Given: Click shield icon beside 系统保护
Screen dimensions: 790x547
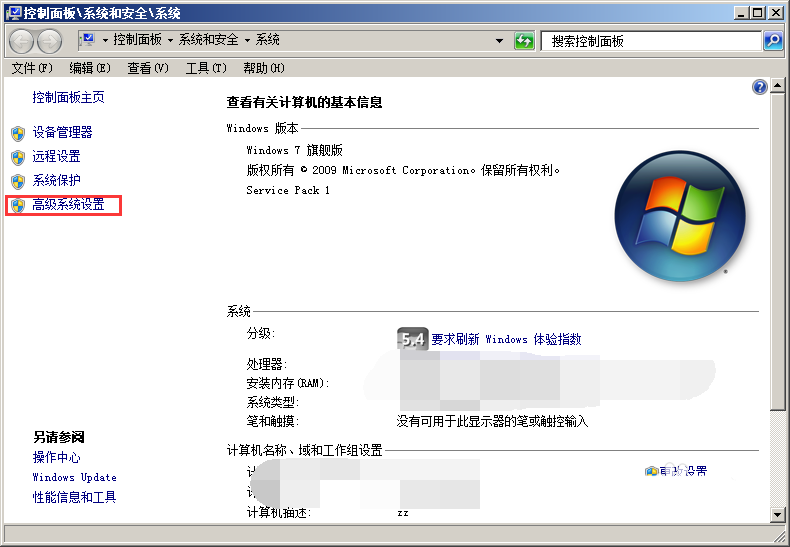Looking at the screenshot, I should [x=18, y=181].
